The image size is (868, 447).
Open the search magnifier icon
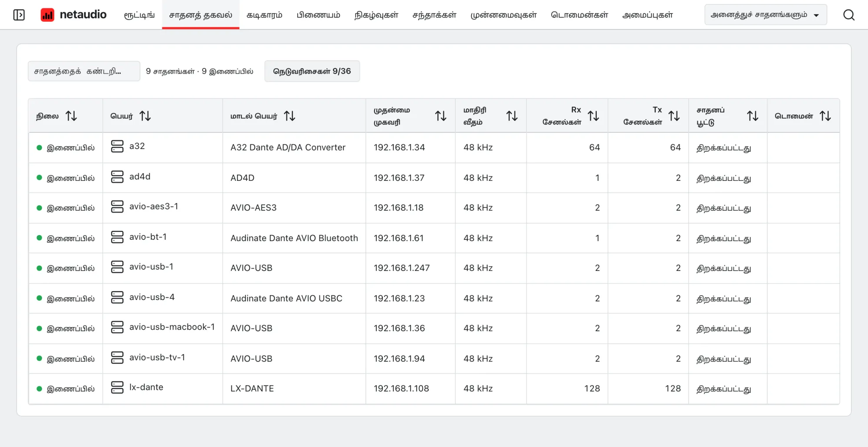pos(849,15)
